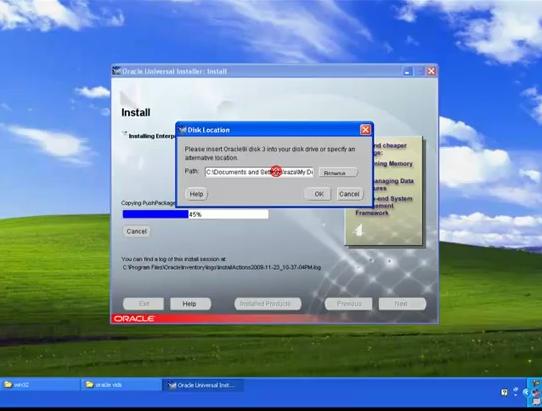The height and width of the screenshot is (411, 542).
Task: Close the Disk Location dialog with X
Action: [365, 130]
